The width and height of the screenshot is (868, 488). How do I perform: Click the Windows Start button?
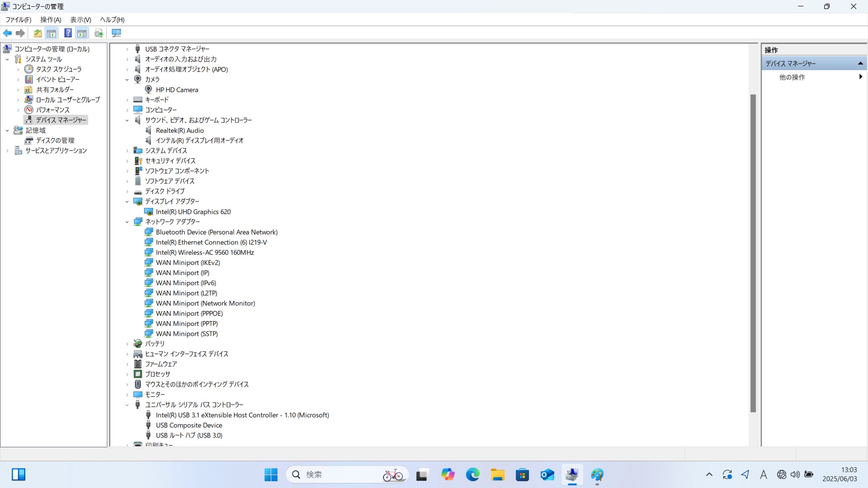click(x=271, y=474)
